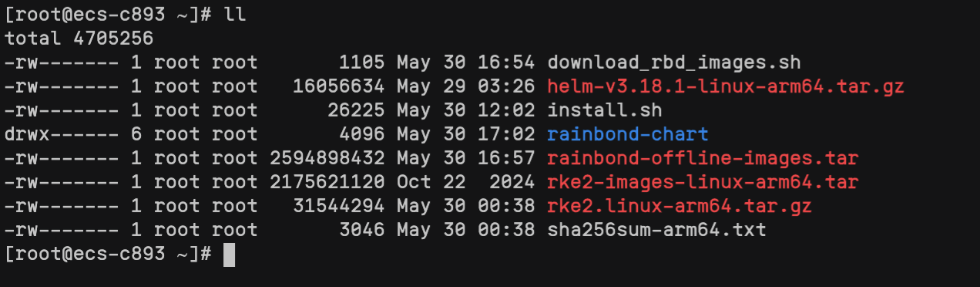Image resolution: width=980 pixels, height=287 pixels.
Task: Click the rke2-images-linux-arm64.tar filename
Action: 703,182
